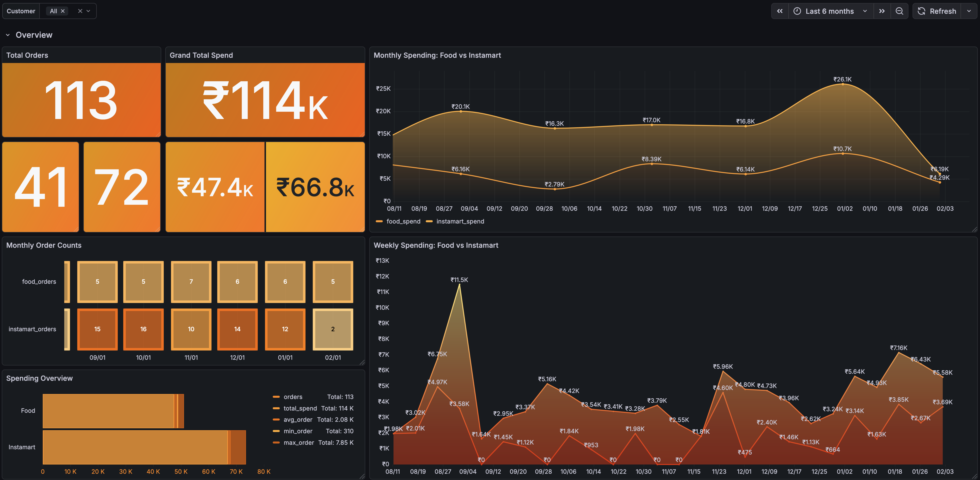Viewport: 980px width, 480px height.
Task: Remove the All chip from Customer filter
Action: point(63,11)
